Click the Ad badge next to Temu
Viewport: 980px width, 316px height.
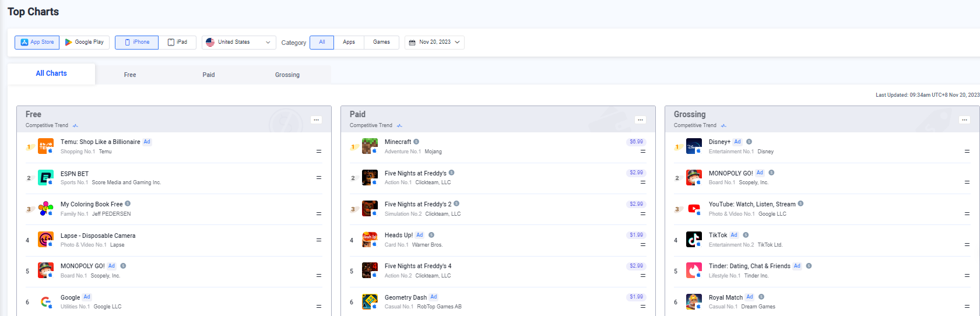[x=147, y=142]
